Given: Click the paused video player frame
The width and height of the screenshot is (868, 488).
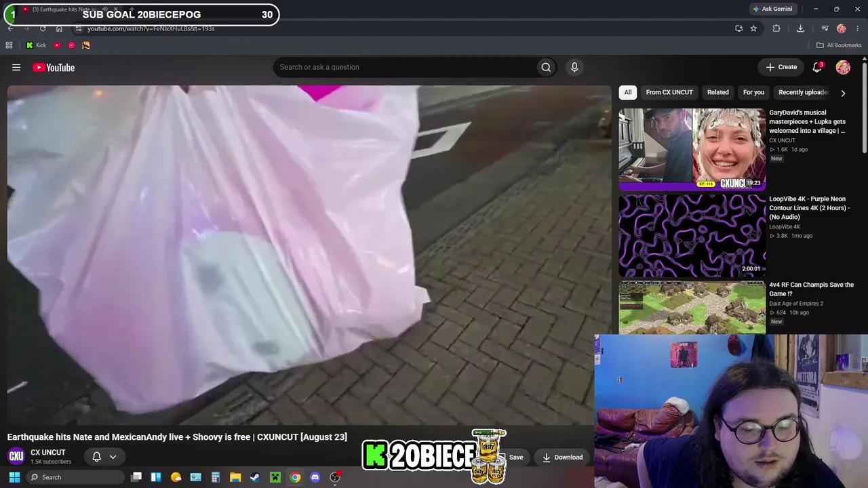Looking at the screenshot, I should [x=309, y=255].
